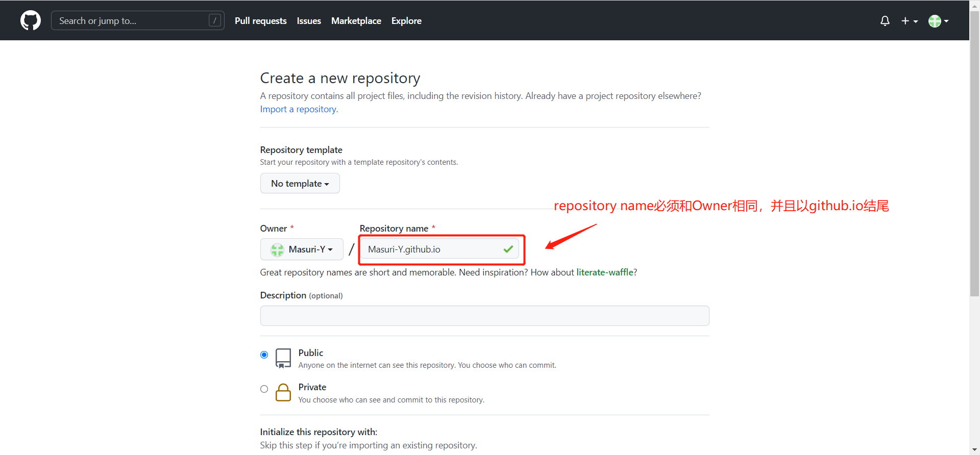
Task: Click the Private lock icon
Action: pyautogui.click(x=283, y=392)
